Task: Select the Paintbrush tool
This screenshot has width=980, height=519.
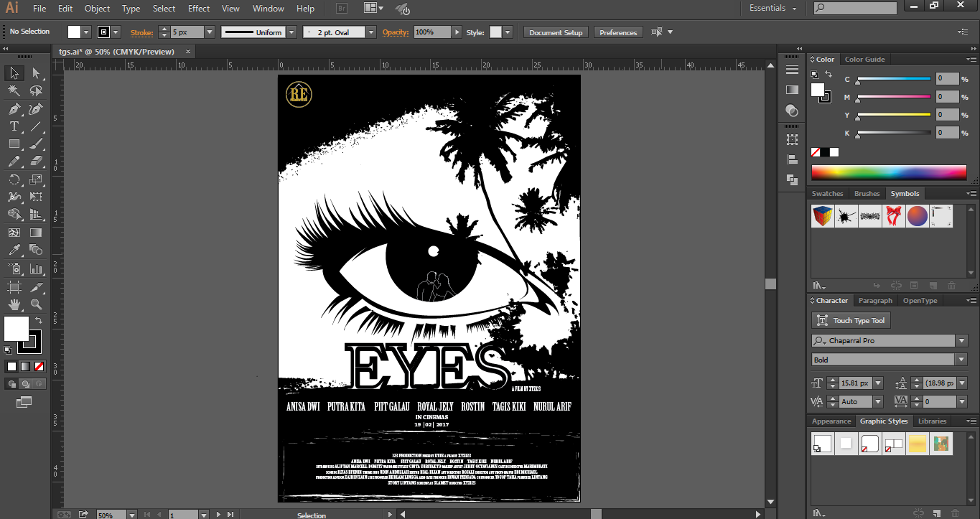Action: click(x=36, y=144)
